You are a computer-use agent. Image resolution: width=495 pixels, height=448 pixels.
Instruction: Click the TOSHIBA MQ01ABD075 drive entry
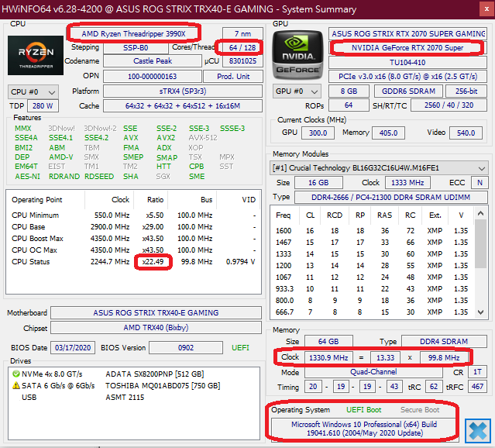(163, 386)
